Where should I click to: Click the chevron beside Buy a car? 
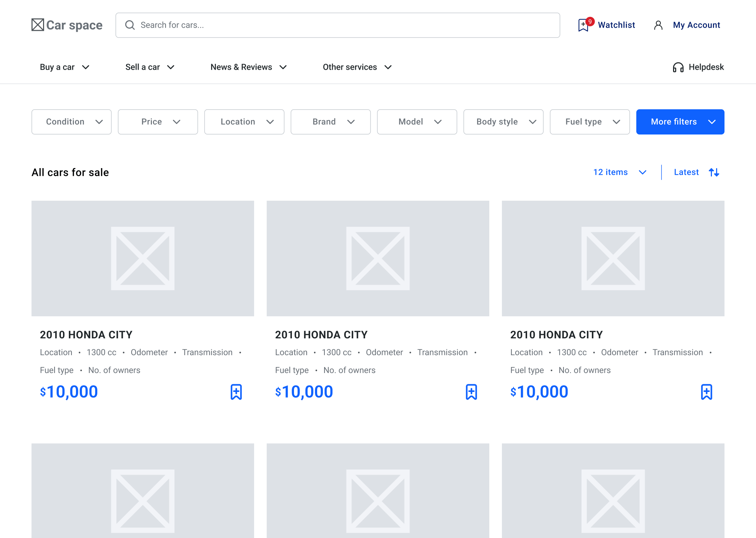point(86,67)
